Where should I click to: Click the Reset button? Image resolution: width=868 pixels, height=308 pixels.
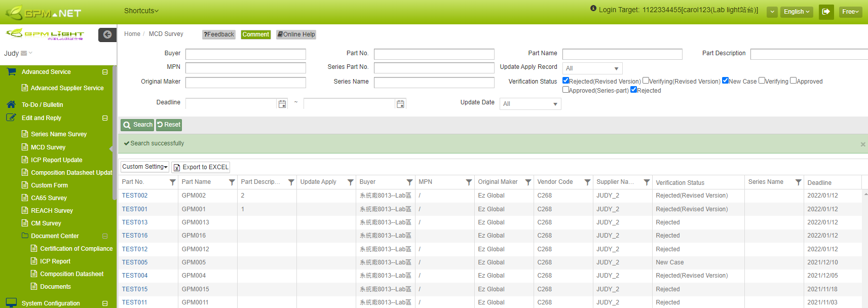click(x=169, y=125)
